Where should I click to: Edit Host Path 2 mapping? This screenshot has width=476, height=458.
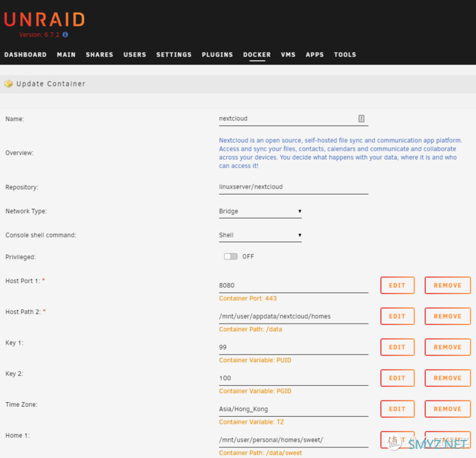(398, 316)
